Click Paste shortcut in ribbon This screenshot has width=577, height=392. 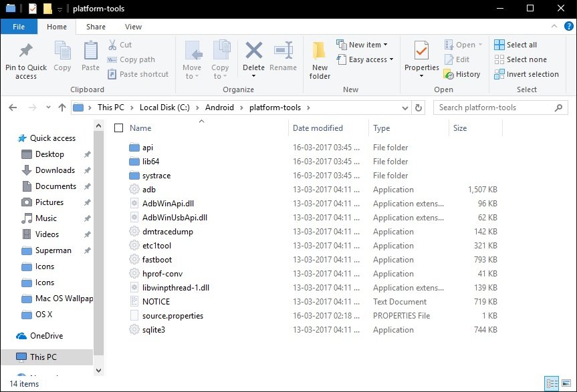(138, 74)
